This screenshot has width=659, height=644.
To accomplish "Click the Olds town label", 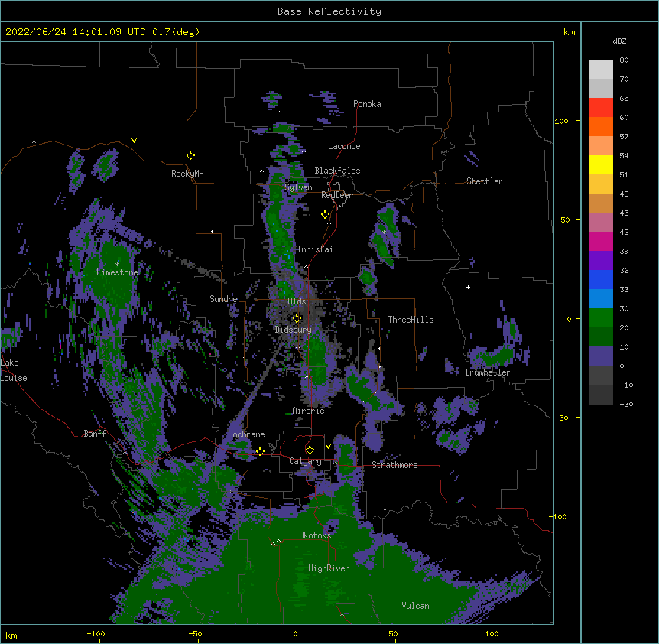I will (x=297, y=301).
